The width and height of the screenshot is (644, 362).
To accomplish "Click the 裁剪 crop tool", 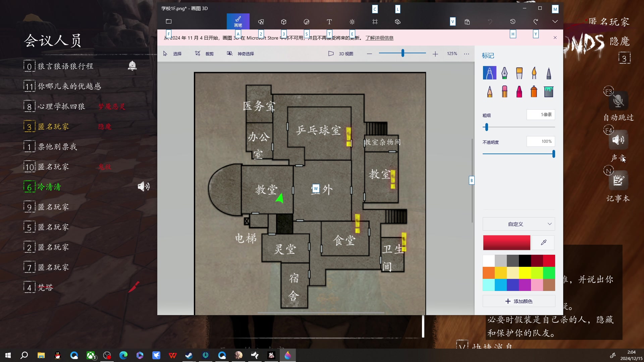I will (x=204, y=54).
